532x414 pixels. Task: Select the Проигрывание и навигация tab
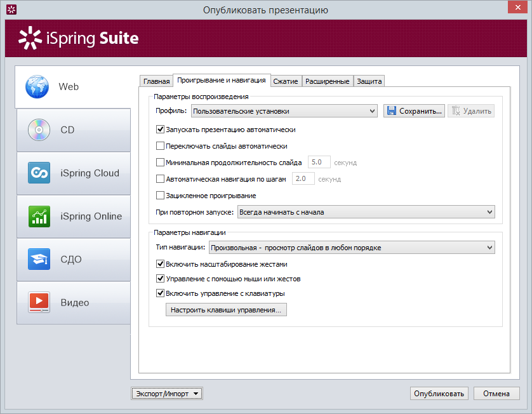point(222,81)
